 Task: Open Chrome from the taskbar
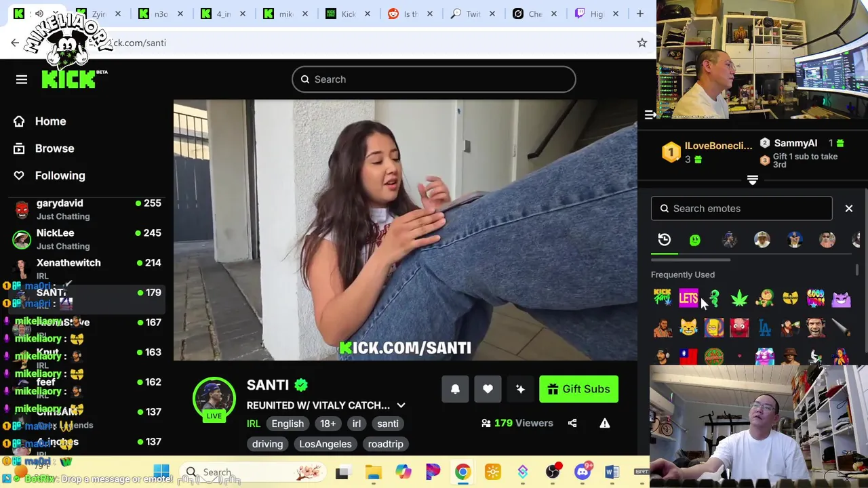click(x=462, y=472)
